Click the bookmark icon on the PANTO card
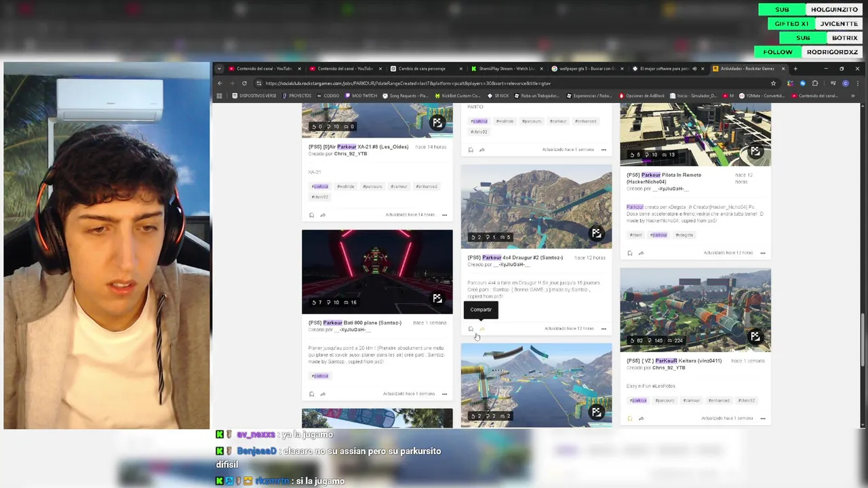 [x=471, y=150]
